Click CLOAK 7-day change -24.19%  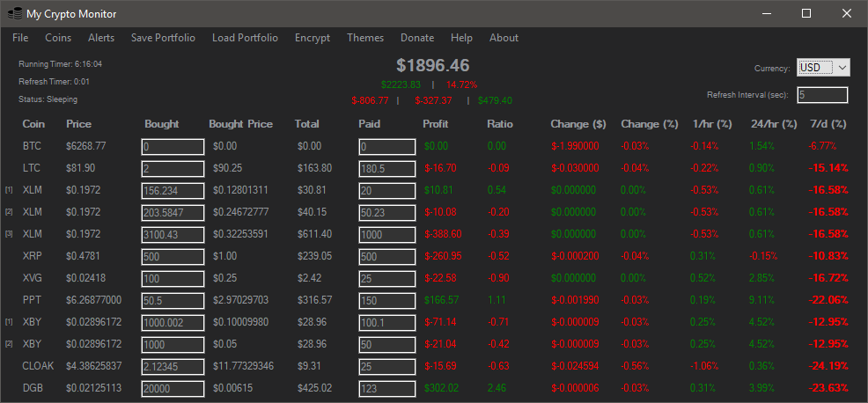point(828,366)
